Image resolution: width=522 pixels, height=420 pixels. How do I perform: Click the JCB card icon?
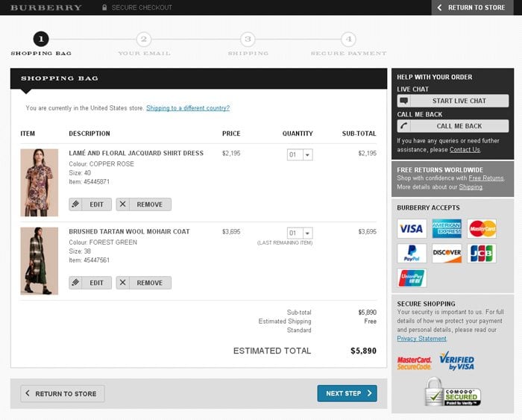click(482, 254)
